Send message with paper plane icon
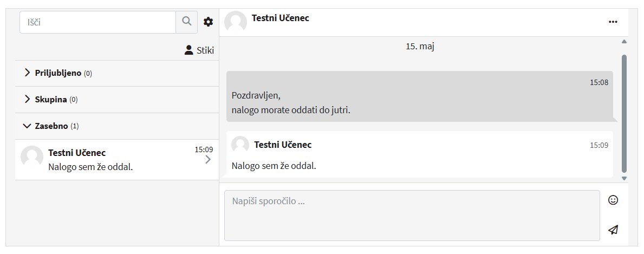The height and width of the screenshot is (254, 644). tap(613, 230)
